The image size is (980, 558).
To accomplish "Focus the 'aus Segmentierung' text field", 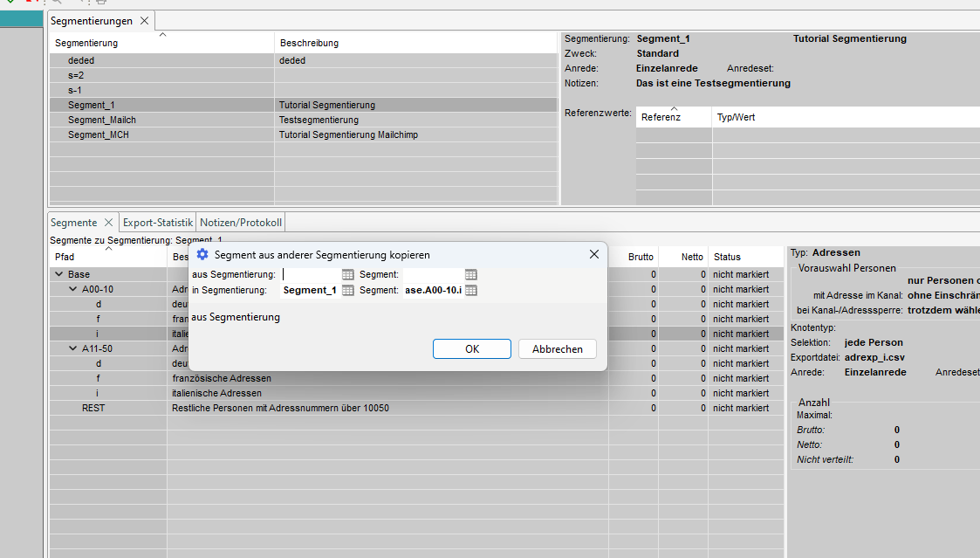I will (x=310, y=275).
